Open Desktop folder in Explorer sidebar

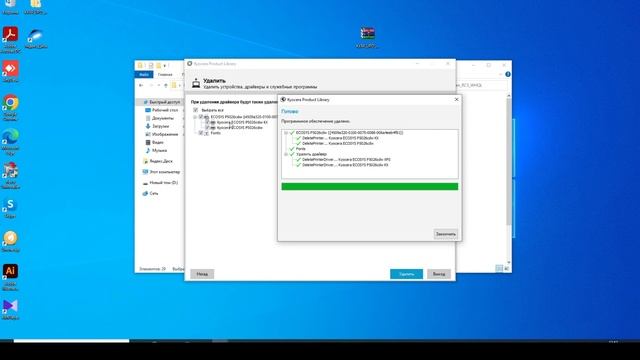tap(162, 110)
